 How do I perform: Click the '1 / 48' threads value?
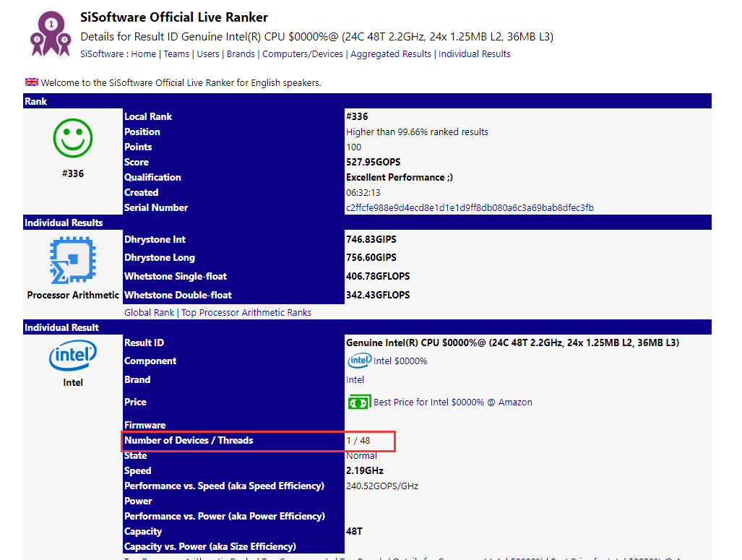pyautogui.click(x=358, y=441)
